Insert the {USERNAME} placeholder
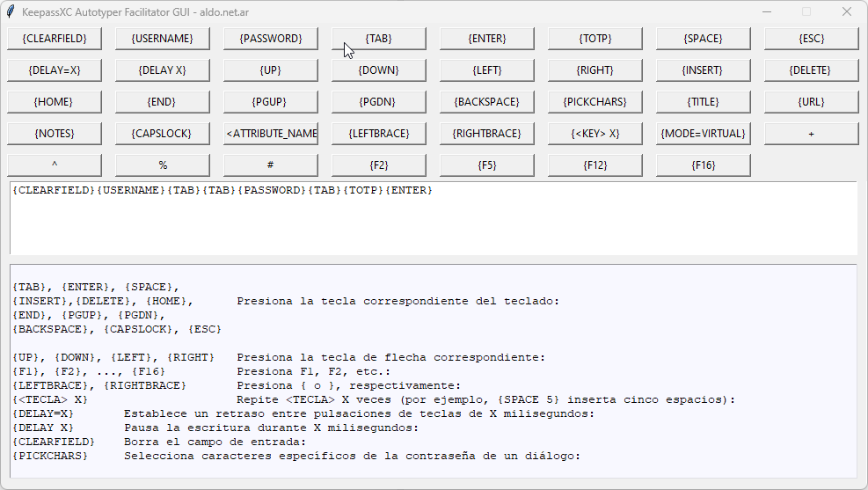The image size is (868, 490). coord(162,39)
